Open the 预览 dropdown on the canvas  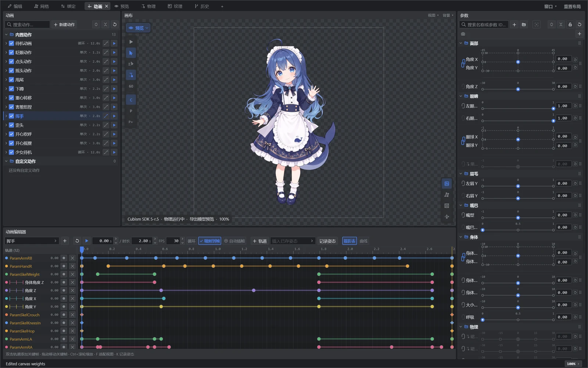pyautogui.click(x=138, y=28)
